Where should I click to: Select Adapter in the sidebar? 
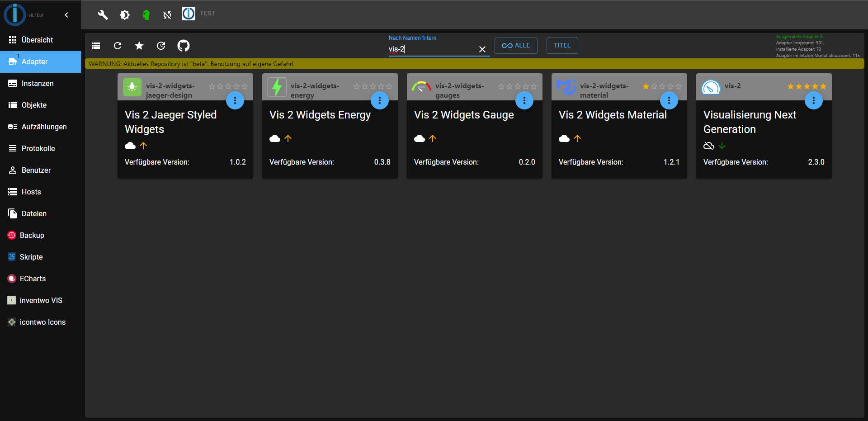pyautogui.click(x=41, y=61)
